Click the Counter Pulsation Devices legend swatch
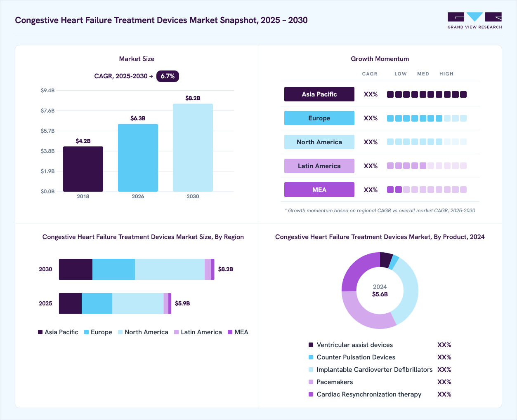Viewport: 517px width, 420px height. pos(311,357)
